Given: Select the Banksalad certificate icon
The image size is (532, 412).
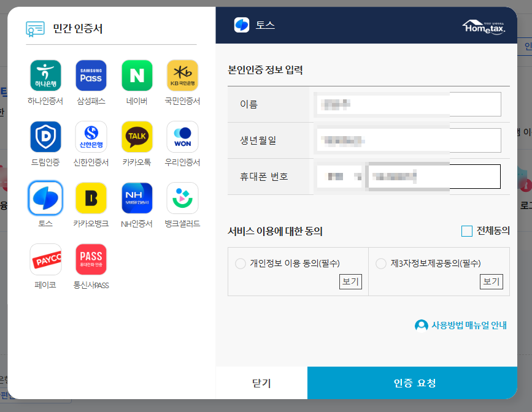Looking at the screenshot, I should point(182,198).
